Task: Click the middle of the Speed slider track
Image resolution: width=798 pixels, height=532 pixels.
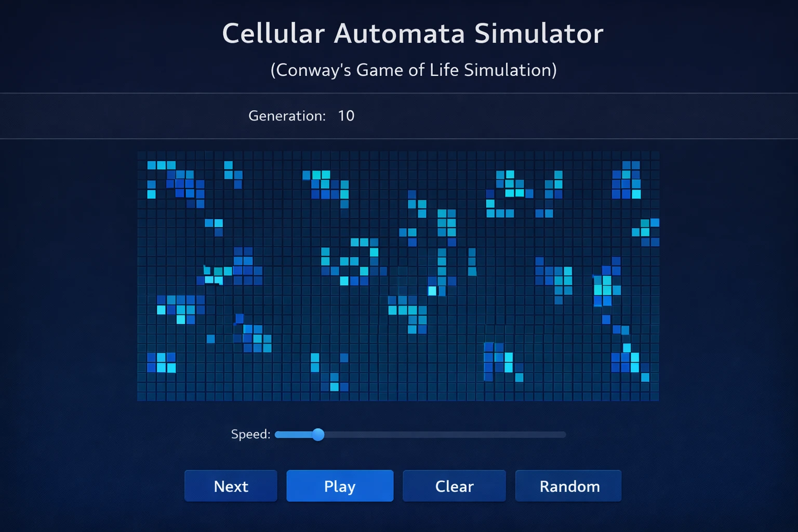Action: (420, 434)
